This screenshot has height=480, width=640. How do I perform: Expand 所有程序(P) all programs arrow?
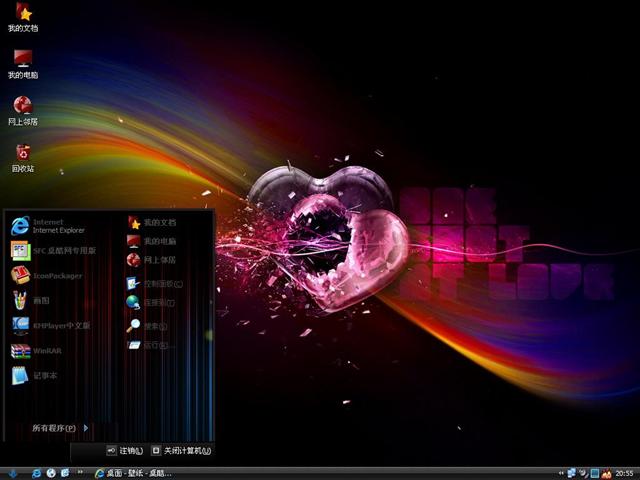(60, 428)
